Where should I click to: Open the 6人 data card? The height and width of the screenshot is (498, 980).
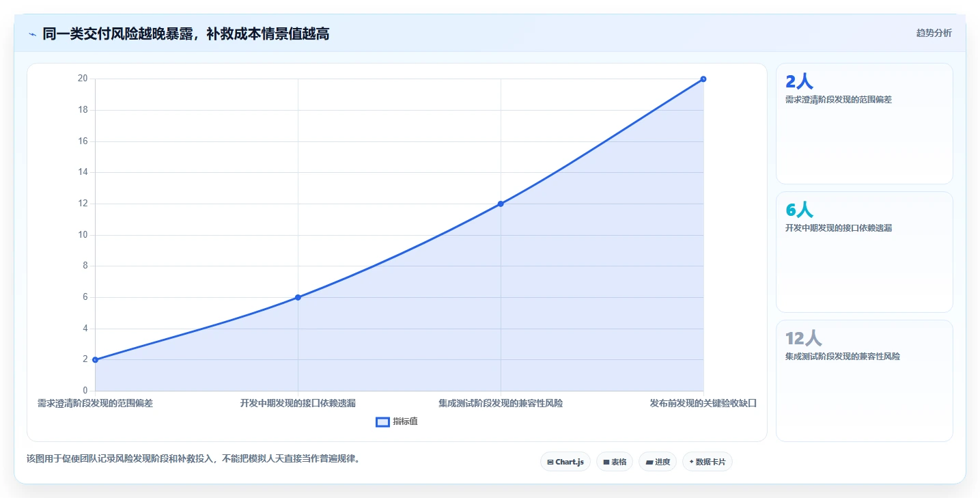click(864, 252)
